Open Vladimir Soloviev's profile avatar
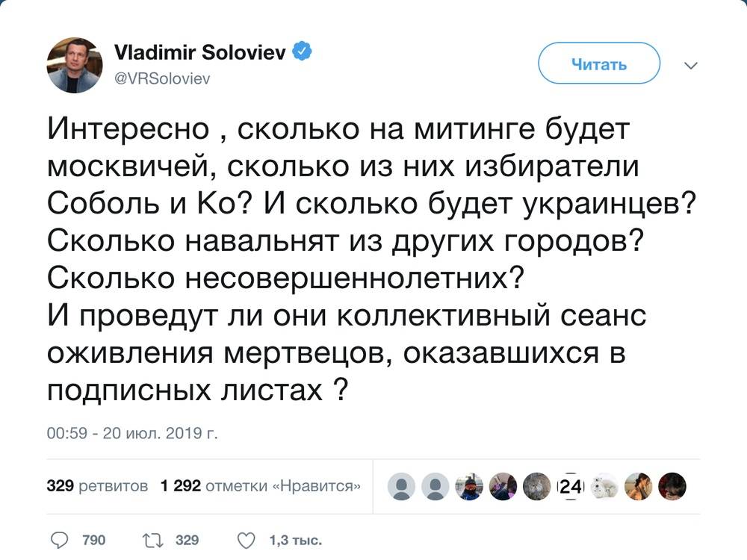 point(74,65)
